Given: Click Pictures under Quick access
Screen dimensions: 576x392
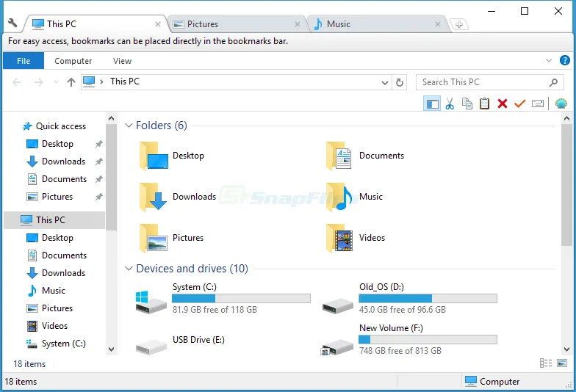Looking at the screenshot, I should coord(50,197).
